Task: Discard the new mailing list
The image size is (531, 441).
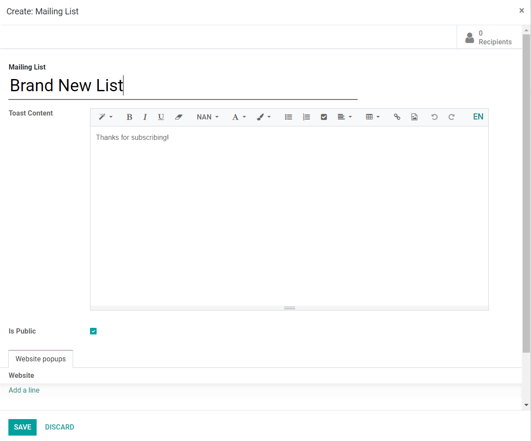Action: [x=60, y=427]
